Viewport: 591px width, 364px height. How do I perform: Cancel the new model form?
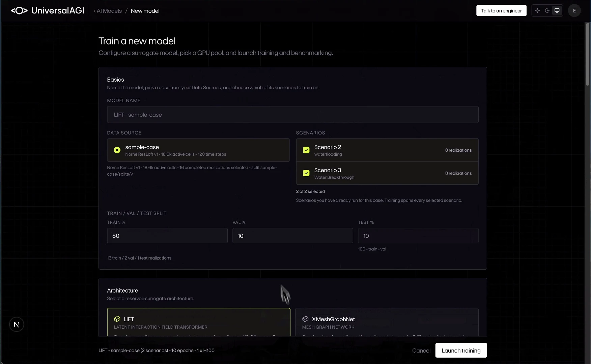pyautogui.click(x=421, y=351)
